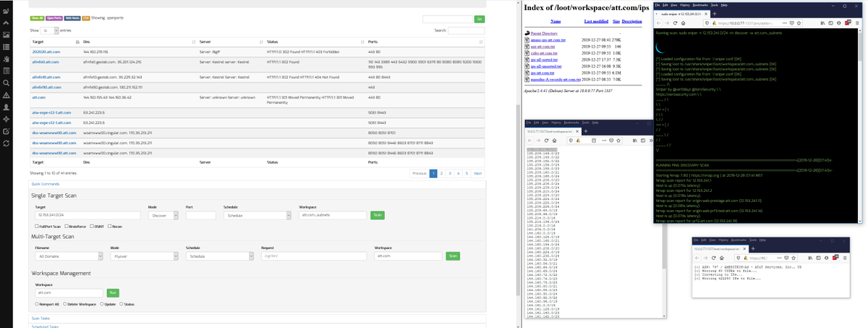Open the ips-all-sorted.txt file link
The height and width of the screenshot is (328, 868).
click(542, 59)
